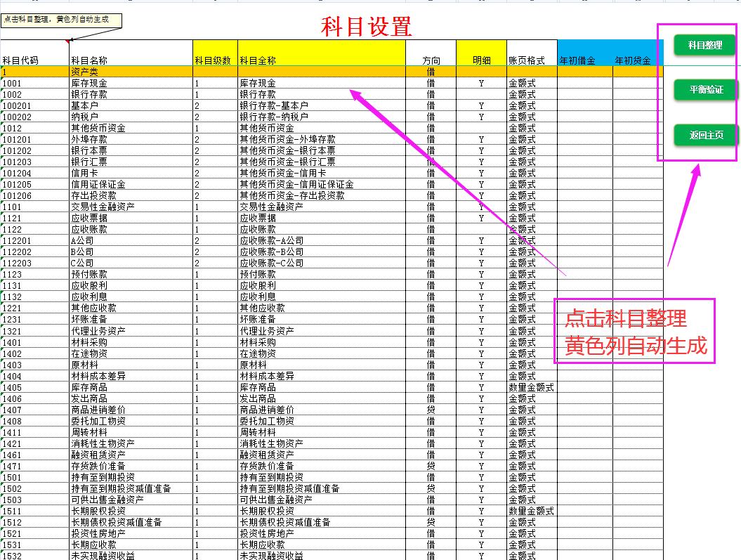Select 周转材料 in the name column
Viewport: 741px width, 560px height.
[131, 432]
